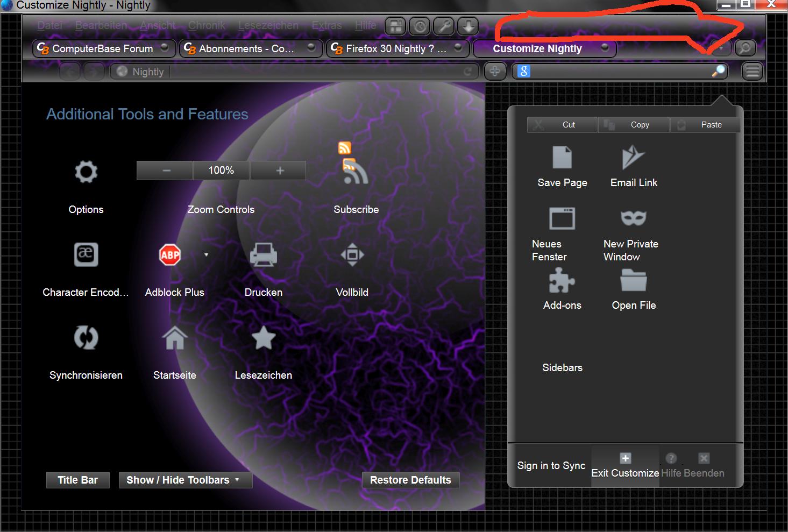The image size is (788, 532).
Task: Click the hamburger menu button
Action: pos(753,71)
